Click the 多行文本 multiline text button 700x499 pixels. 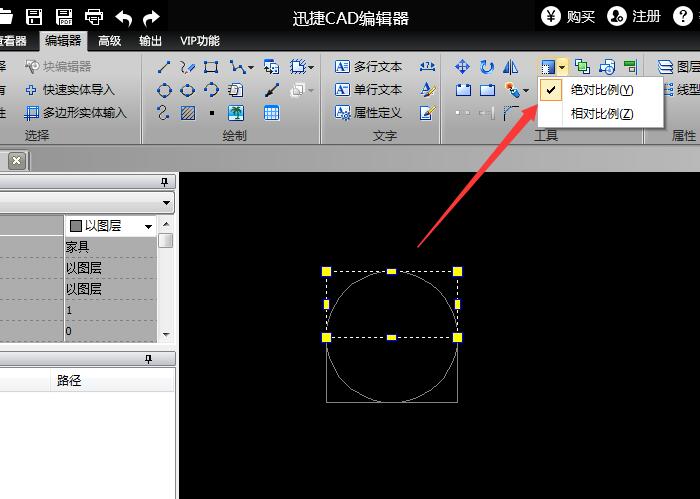(368, 67)
